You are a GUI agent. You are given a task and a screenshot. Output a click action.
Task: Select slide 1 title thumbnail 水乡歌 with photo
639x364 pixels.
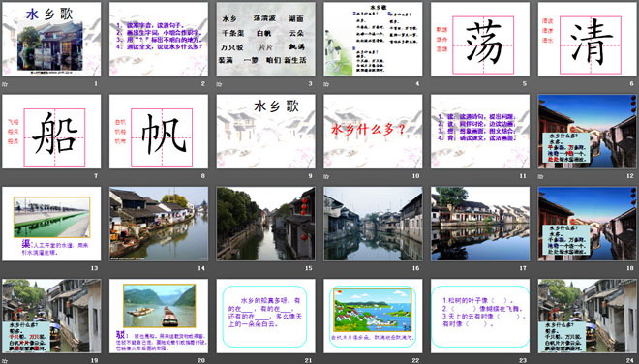(51, 39)
